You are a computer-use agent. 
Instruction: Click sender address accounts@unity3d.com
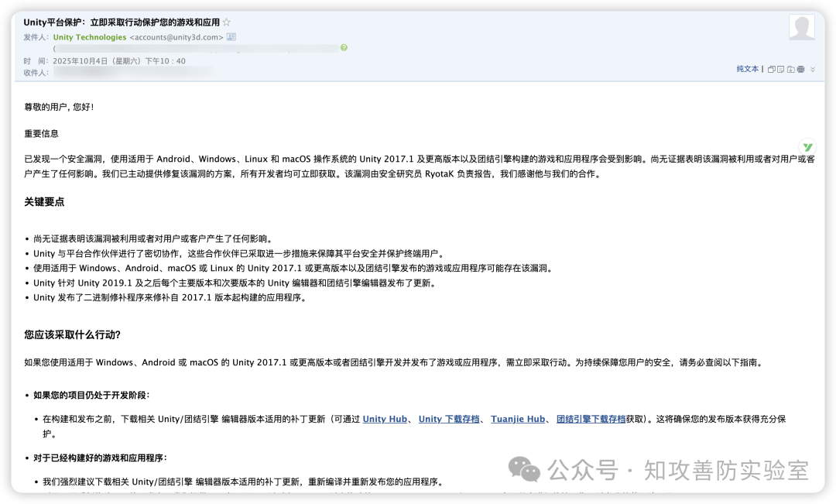coord(176,37)
